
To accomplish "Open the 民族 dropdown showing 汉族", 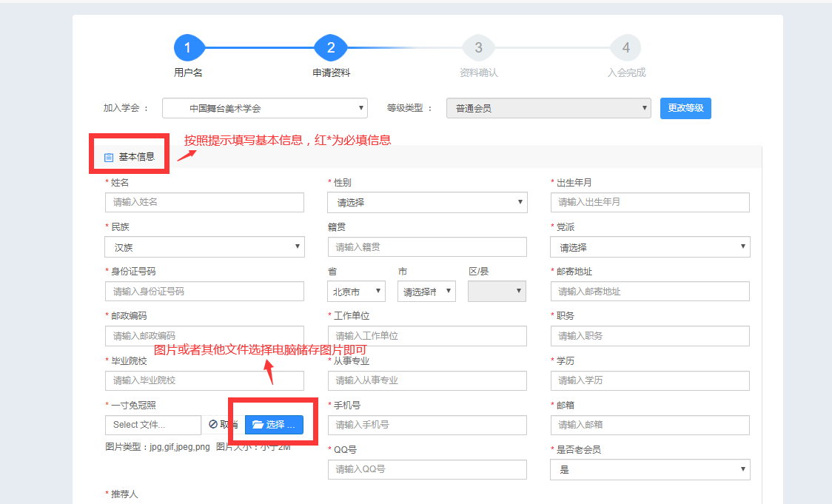I will click(204, 247).
